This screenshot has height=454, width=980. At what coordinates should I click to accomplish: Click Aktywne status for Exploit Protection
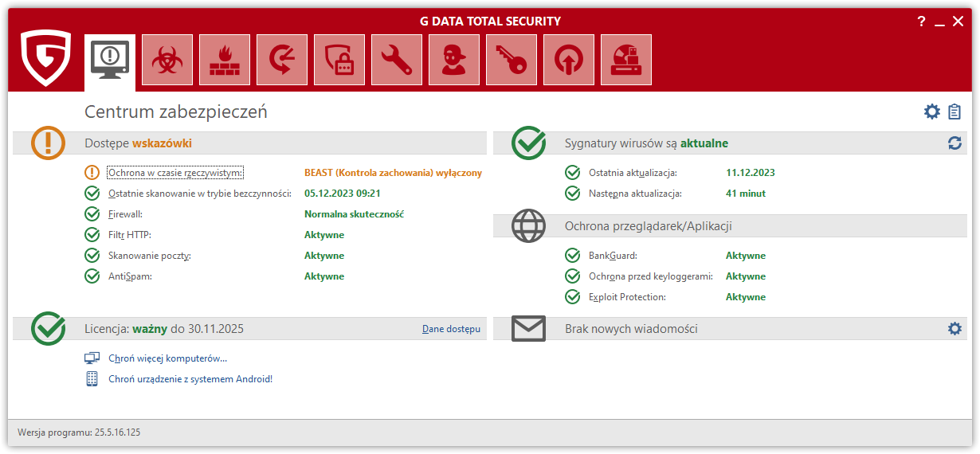pyautogui.click(x=746, y=297)
